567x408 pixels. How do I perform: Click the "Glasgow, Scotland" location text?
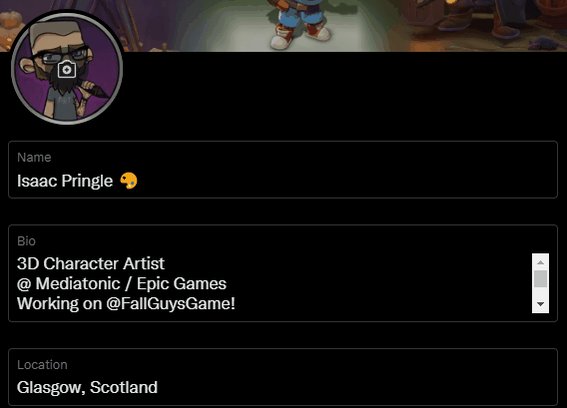coord(87,387)
